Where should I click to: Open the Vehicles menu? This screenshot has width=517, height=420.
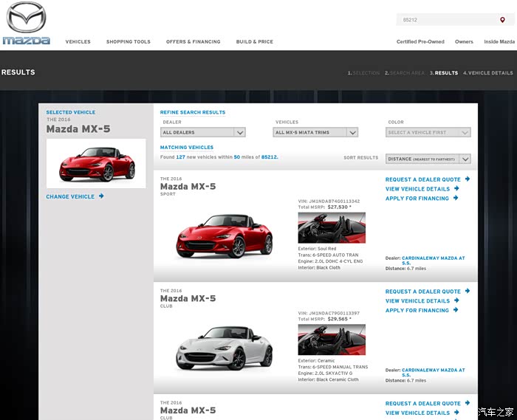point(78,42)
